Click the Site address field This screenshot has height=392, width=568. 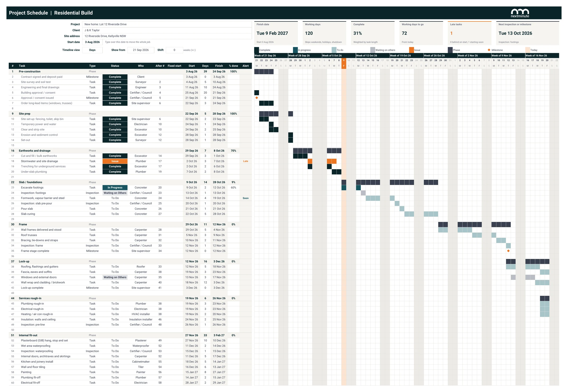tap(167, 36)
